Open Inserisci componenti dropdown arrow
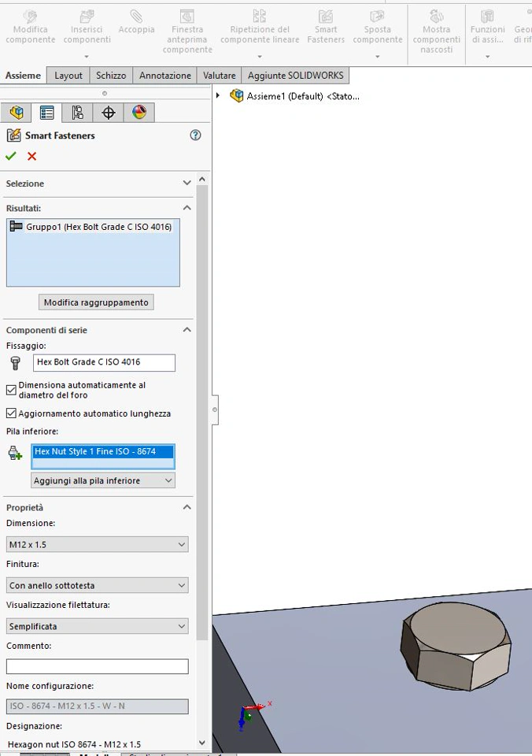Viewport: 532px width, 756px height. click(87, 57)
